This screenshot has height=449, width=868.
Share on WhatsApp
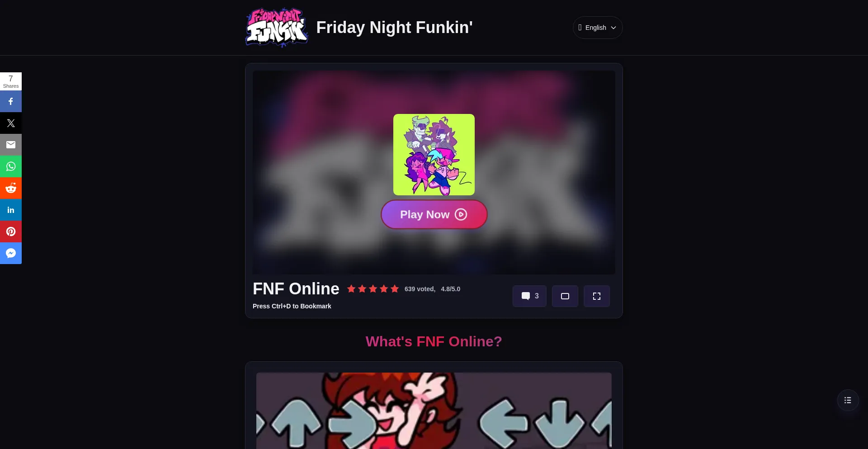[x=11, y=166]
